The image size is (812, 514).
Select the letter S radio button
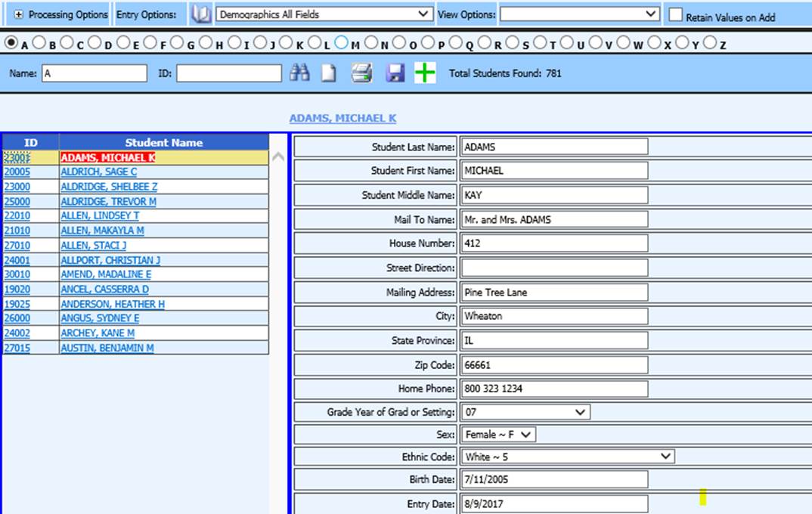(513, 43)
